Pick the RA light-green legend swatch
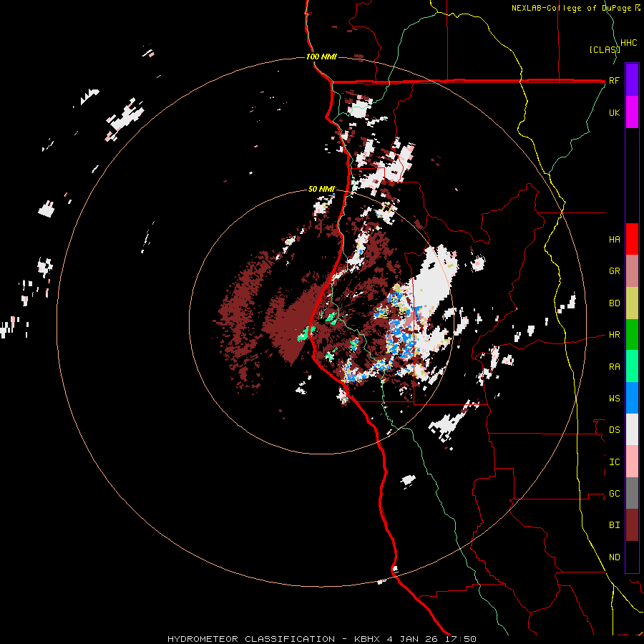Image resolution: width=644 pixels, height=644 pixels. point(632,366)
